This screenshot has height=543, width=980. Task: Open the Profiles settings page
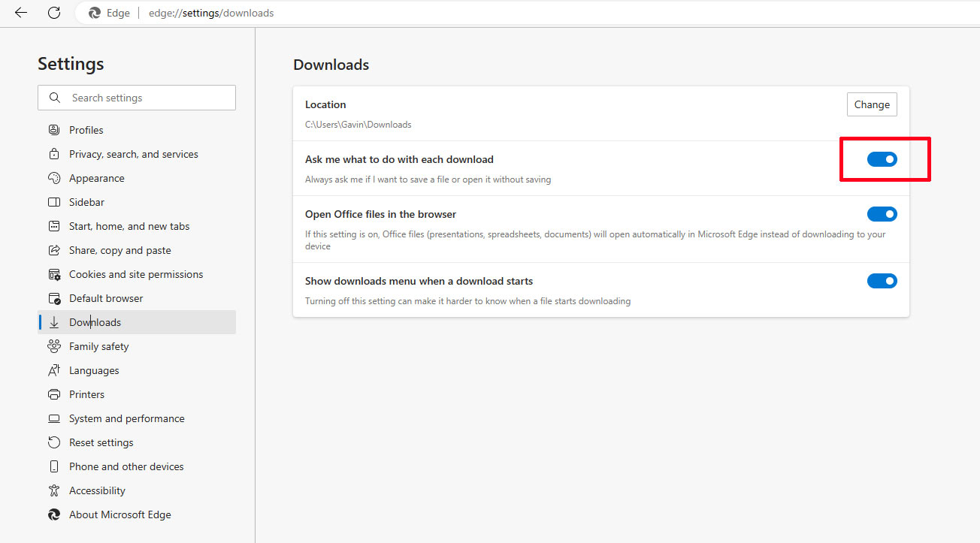(137, 130)
